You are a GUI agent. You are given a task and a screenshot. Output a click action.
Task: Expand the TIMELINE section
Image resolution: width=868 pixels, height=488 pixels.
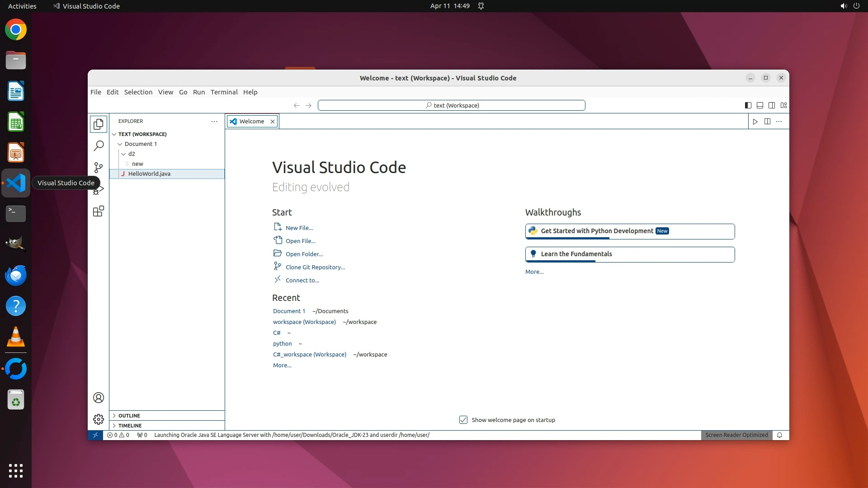click(x=130, y=426)
